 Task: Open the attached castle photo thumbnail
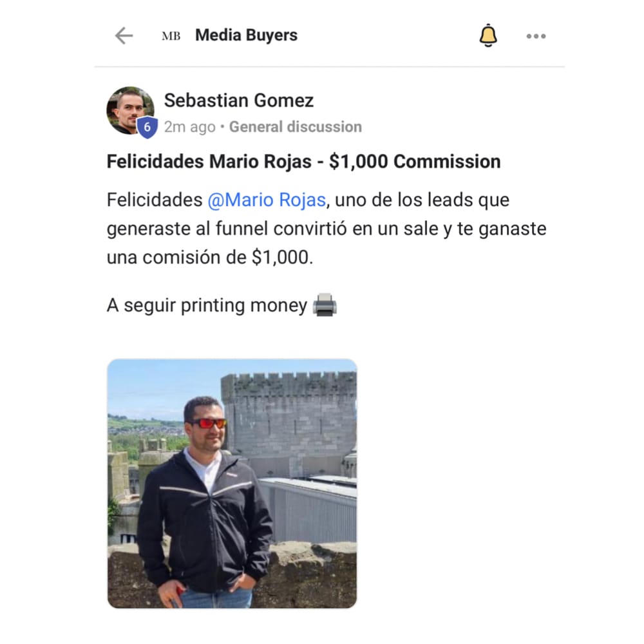(x=232, y=484)
